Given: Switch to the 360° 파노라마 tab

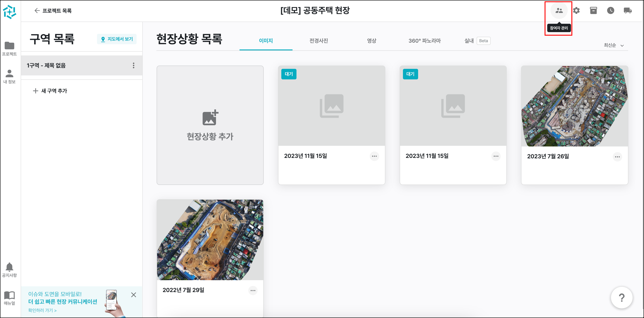Looking at the screenshot, I should 424,41.
